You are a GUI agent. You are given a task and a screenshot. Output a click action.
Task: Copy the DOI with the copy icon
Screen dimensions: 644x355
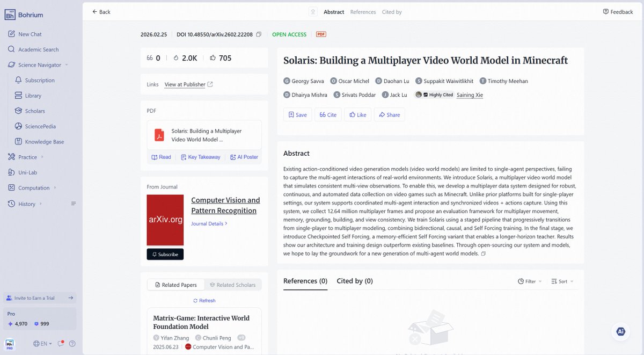coord(259,34)
